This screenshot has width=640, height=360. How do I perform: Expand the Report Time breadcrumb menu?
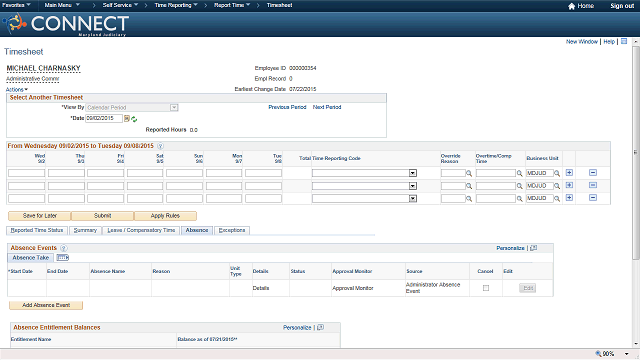pos(232,5)
